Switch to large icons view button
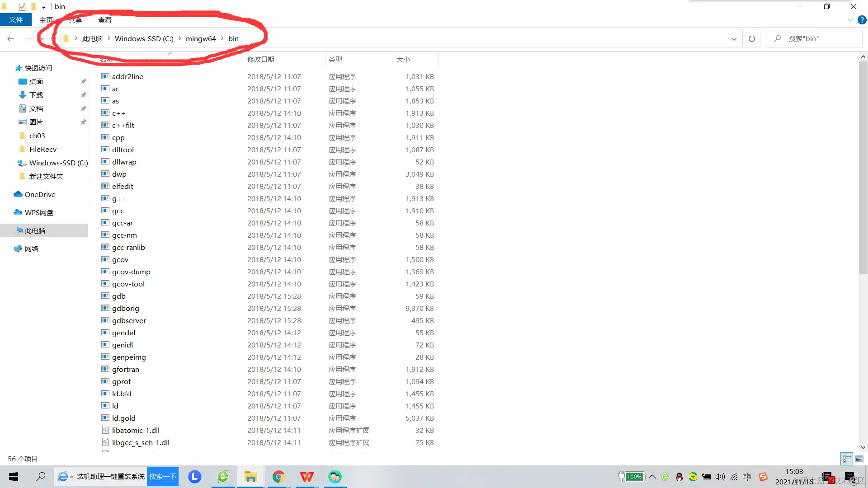The image size is (868, 488). (859, 459)
